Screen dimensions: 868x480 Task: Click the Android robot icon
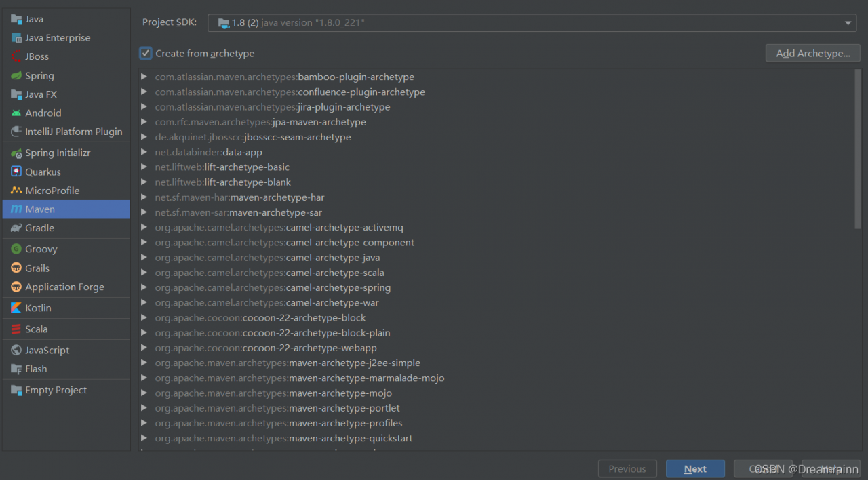pyautogui.click(x=16, y=113)
